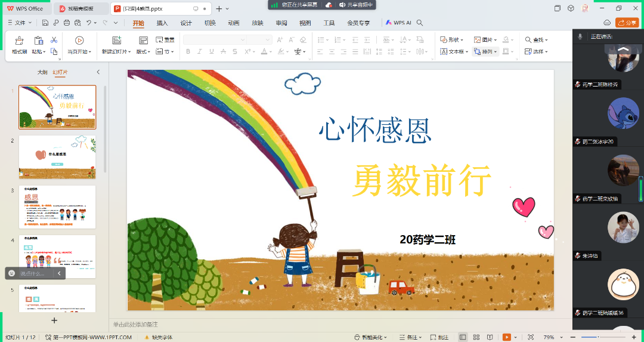The height and width of the screenshot is (342, 644).
Task: Switch to the Insert (插入) tab
Action: pos(162,23)
